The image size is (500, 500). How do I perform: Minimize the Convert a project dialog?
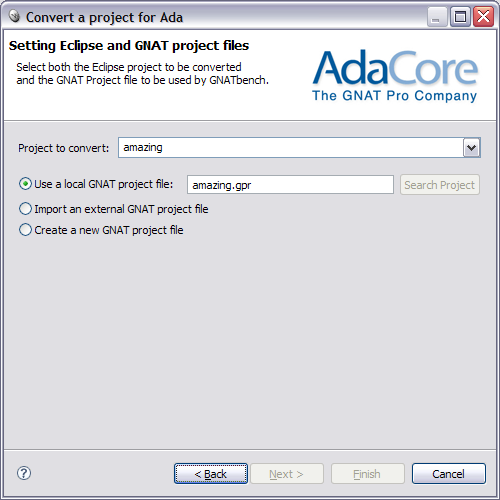tap(437, 17)
